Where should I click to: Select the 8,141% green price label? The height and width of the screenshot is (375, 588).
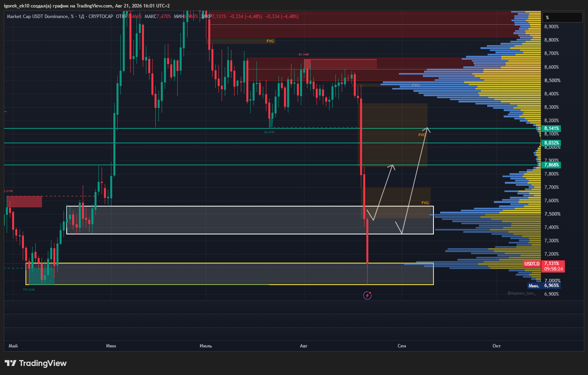552,128
